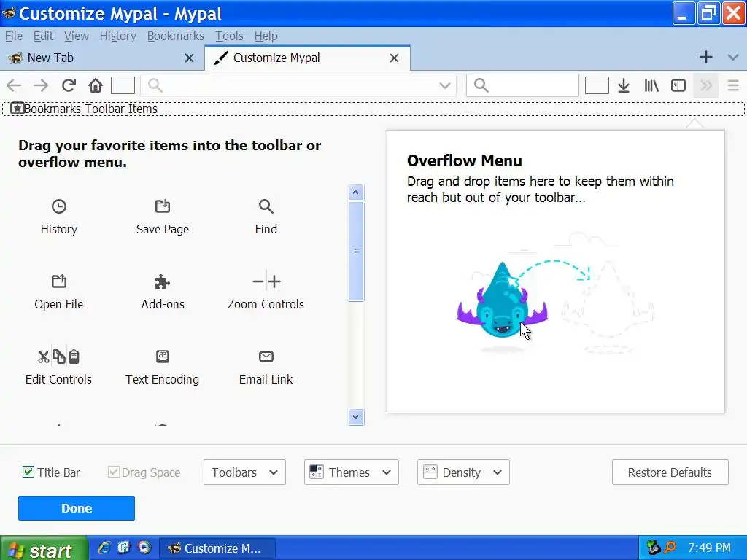Select the History item in customize palette
The height and width of the screenshot is (560, 747).
pos(58,217)
